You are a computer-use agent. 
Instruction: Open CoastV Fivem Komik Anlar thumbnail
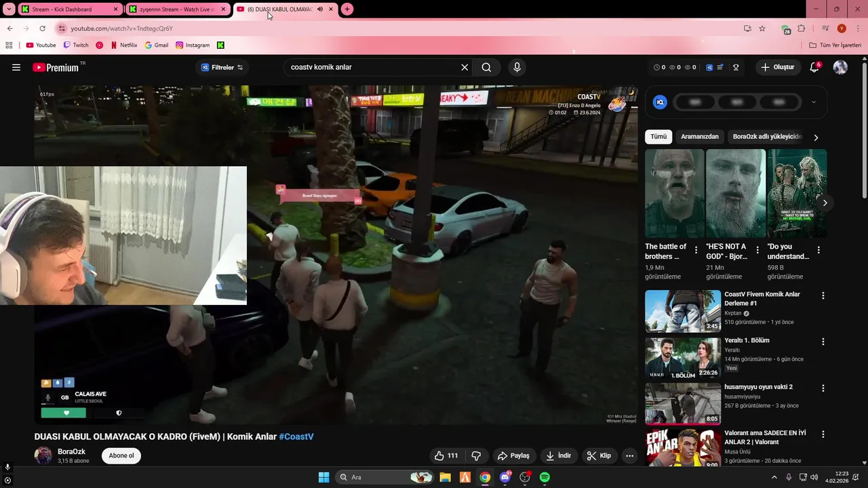tap(683, 311)
